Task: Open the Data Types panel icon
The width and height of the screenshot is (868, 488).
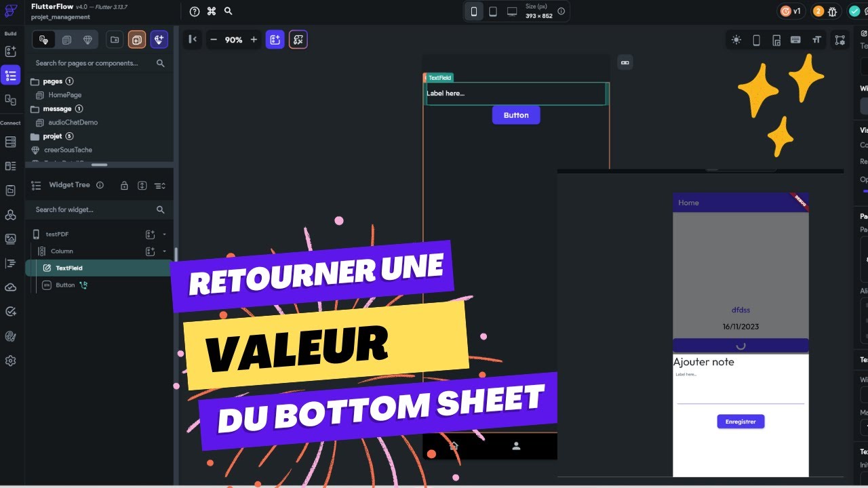Action: (x=10, y=166)
